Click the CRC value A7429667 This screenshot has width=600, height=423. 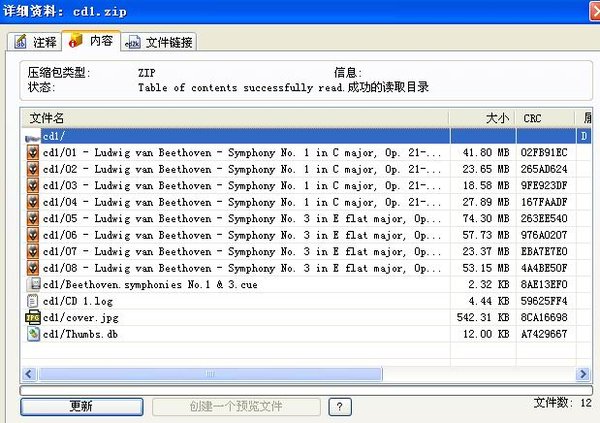544,334
